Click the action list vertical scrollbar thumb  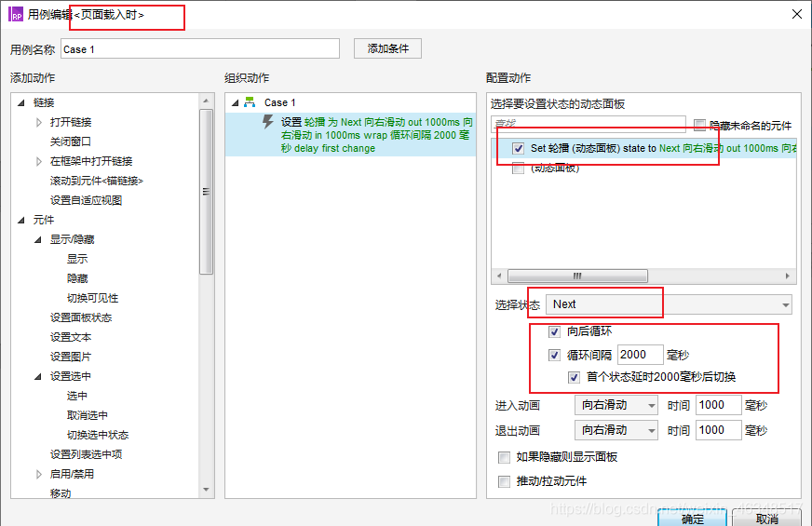206,192
